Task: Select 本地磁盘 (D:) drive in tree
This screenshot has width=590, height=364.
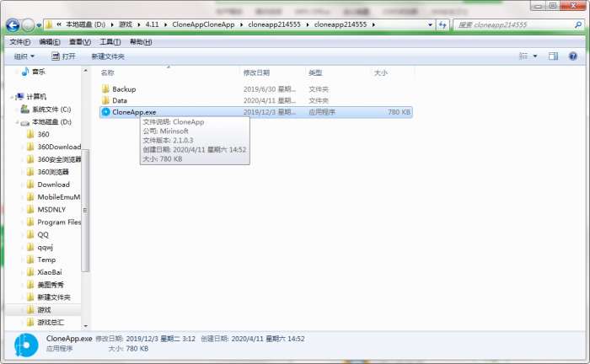Action: coord(51,122)
